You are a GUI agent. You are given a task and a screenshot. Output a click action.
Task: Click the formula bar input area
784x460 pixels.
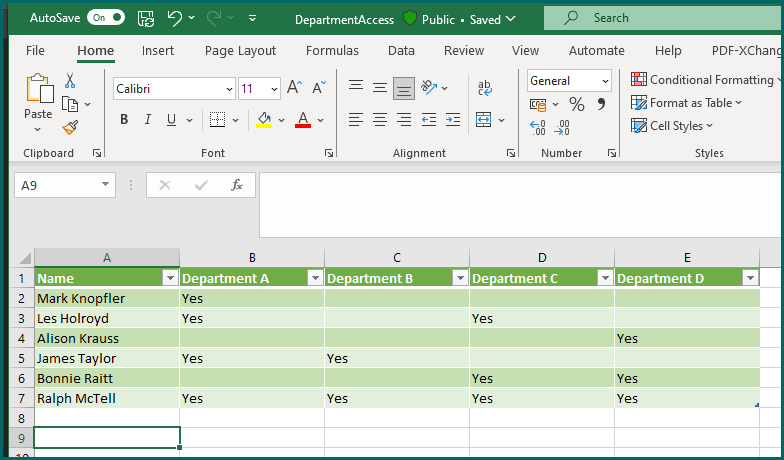pos(521,204)
